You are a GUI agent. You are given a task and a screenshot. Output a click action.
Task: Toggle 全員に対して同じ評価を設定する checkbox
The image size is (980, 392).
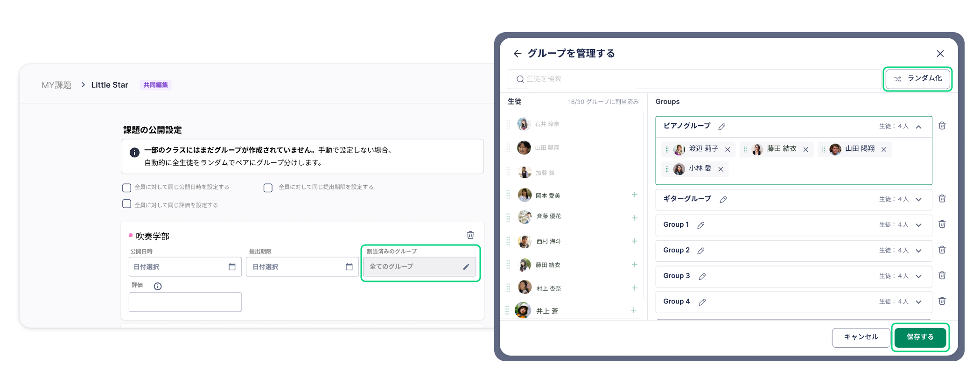[126, 204]
